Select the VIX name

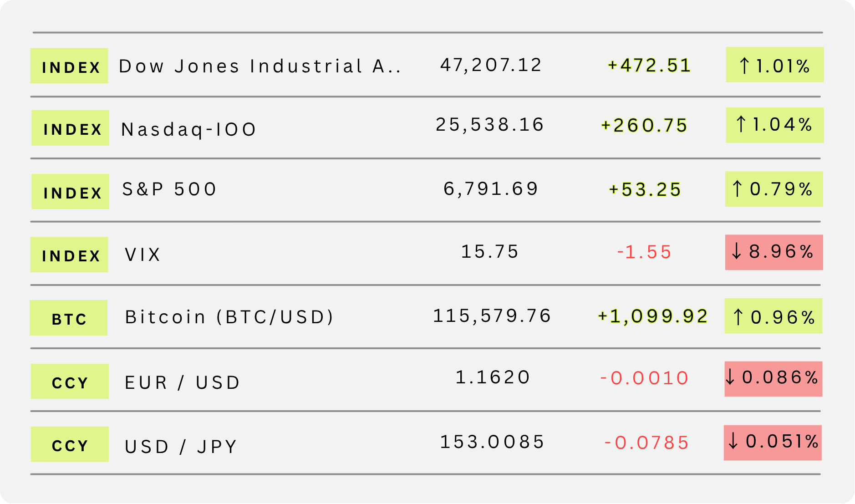tap(143, 255)
